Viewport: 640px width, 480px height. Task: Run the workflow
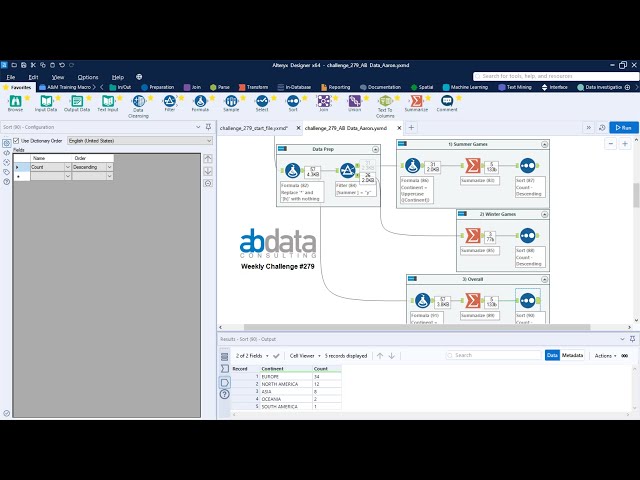[x=624, y=128]
